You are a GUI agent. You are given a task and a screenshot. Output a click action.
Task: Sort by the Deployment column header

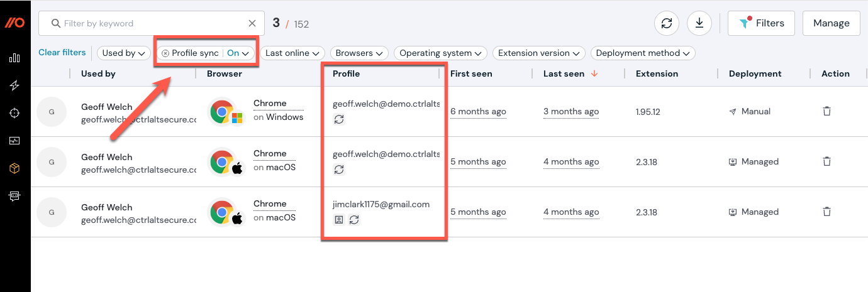click(755, 73)
